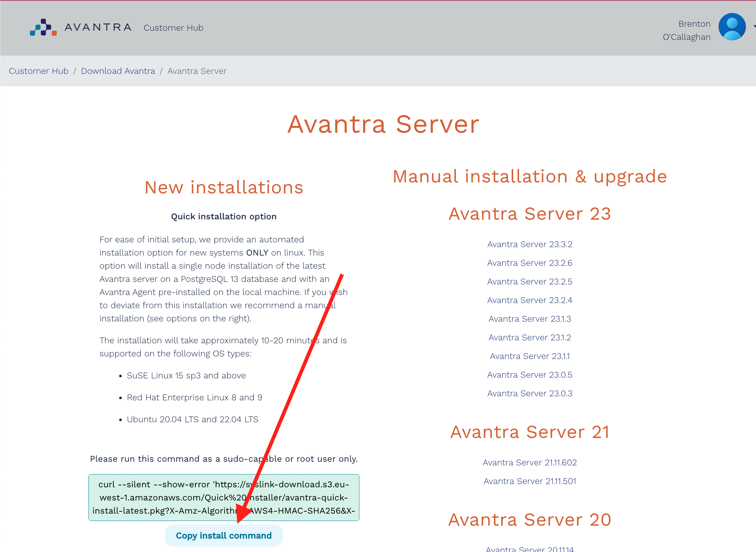Open Avantra Server 23.1.3
Screen dimensions: 756x552
[530, 318]
